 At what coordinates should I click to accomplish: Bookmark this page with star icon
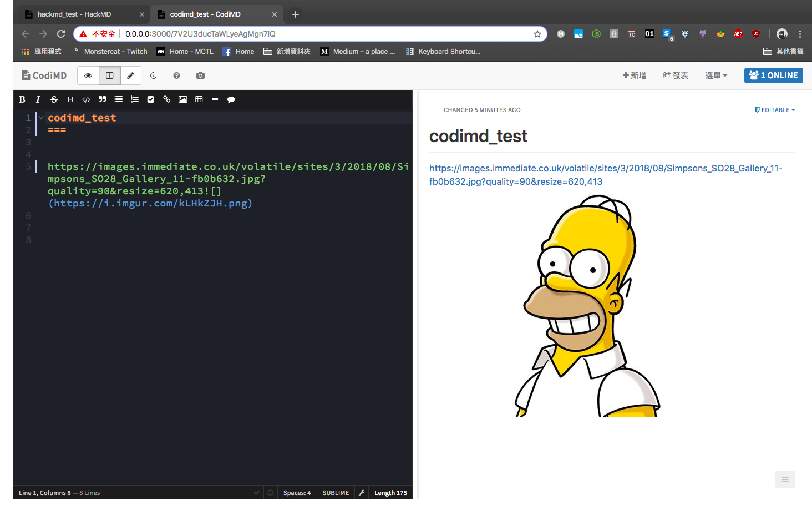(537, 34)
